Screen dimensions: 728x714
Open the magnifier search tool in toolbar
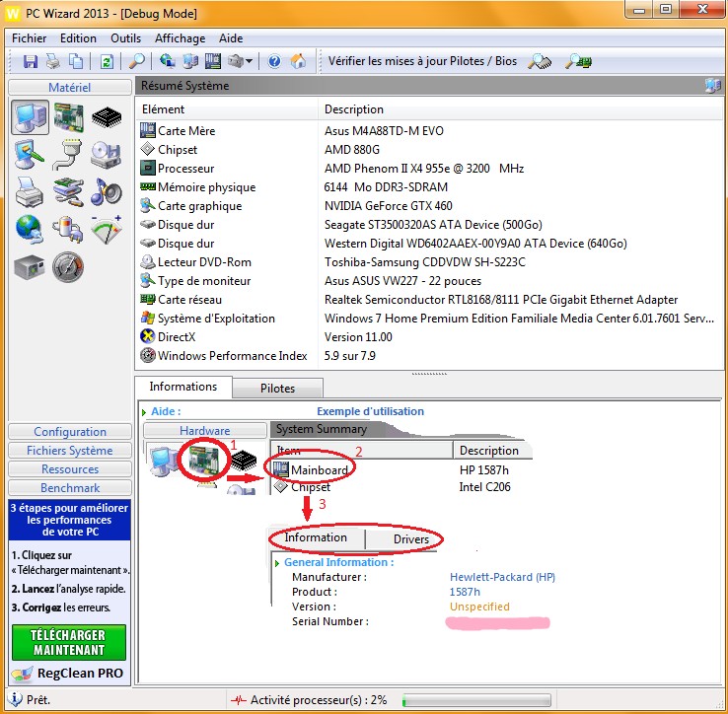click(x=136, y=61)
